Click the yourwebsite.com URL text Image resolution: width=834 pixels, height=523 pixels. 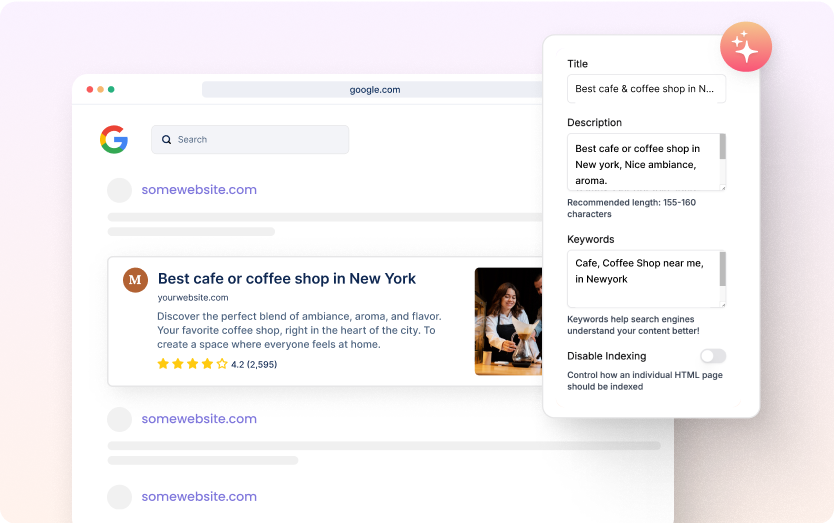(x=193, y=298)
